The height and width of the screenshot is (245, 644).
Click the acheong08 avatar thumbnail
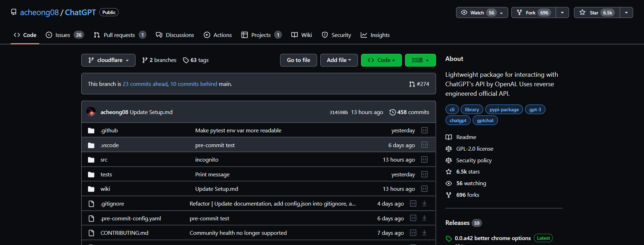[x=91, y=112]
